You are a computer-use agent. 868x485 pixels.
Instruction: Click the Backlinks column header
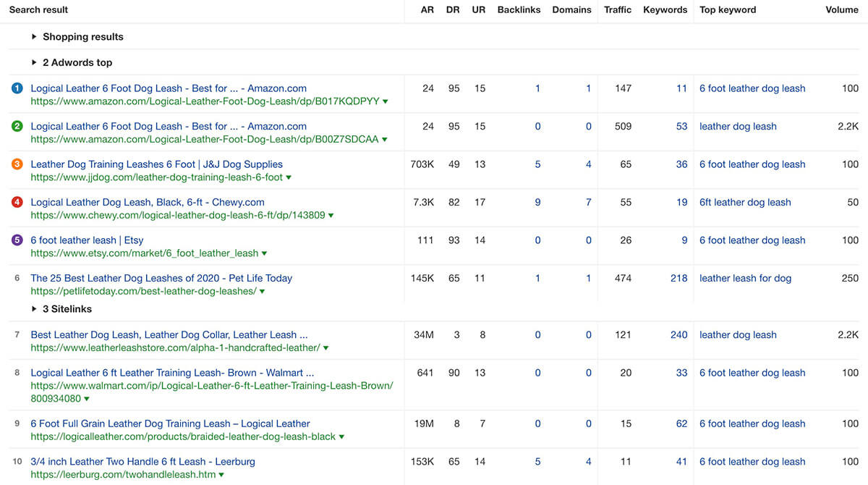pos(519,10)
